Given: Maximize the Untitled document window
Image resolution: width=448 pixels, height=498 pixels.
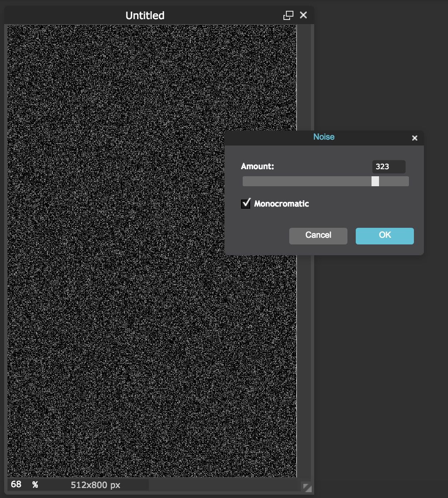Looking at the screenshot, I should [288, 15].
